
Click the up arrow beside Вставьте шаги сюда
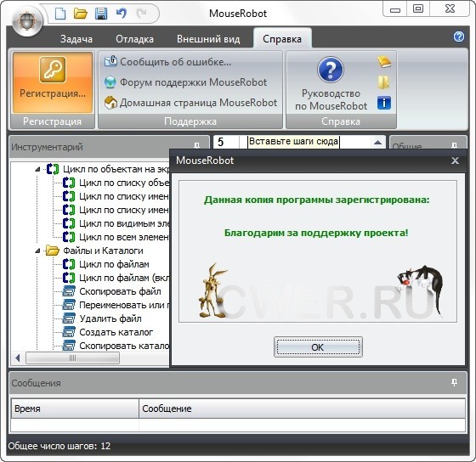coord(377,142)
